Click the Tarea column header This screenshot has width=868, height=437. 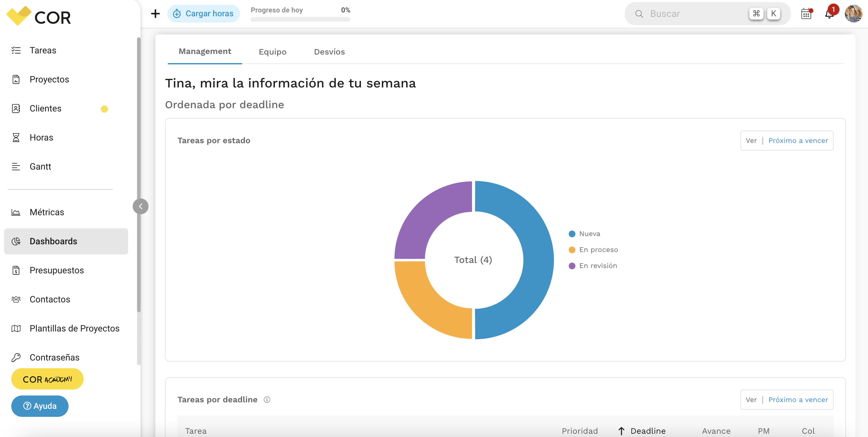coord(196,431)
